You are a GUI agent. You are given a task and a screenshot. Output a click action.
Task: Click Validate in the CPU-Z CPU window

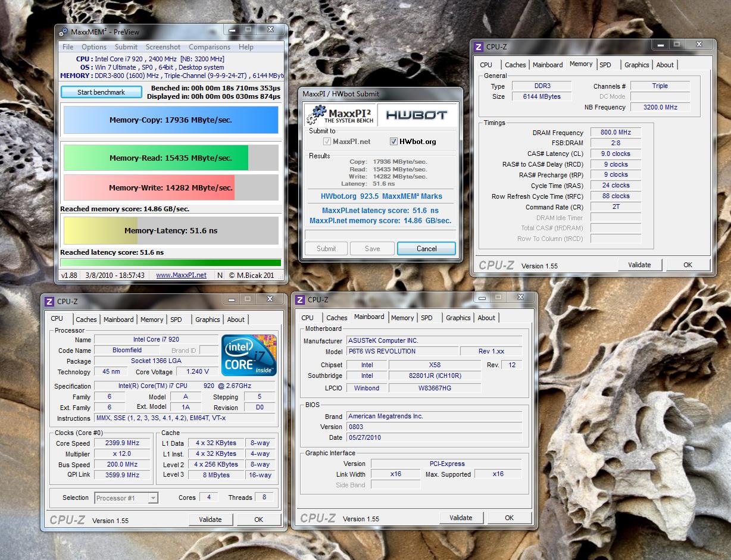[210, 520]
